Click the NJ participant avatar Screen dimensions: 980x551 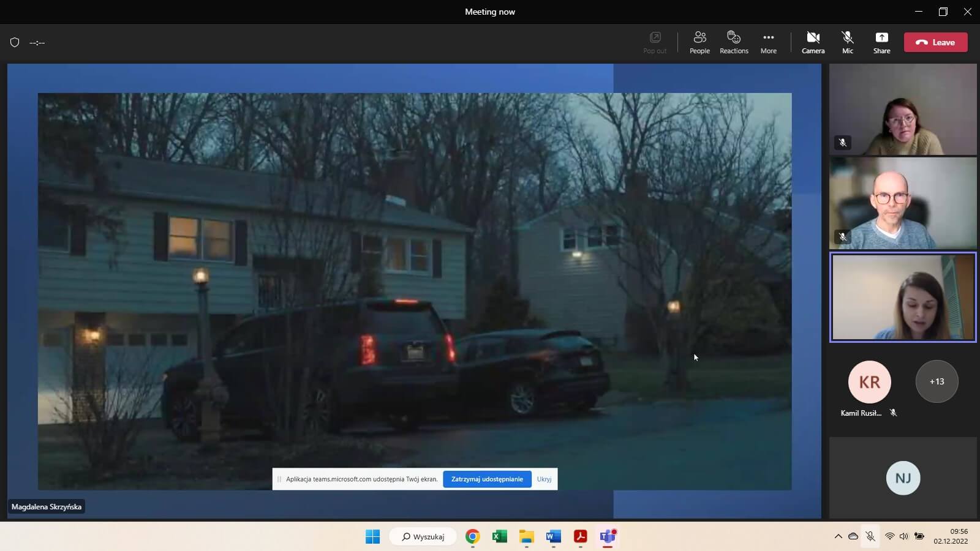pyautogui.click(x=903, y=478)
